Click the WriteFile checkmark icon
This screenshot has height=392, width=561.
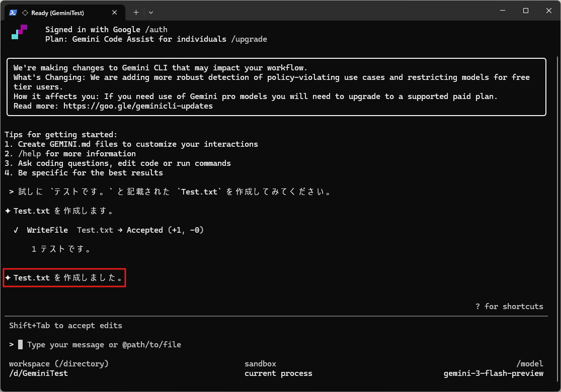(x=16, y=230)
